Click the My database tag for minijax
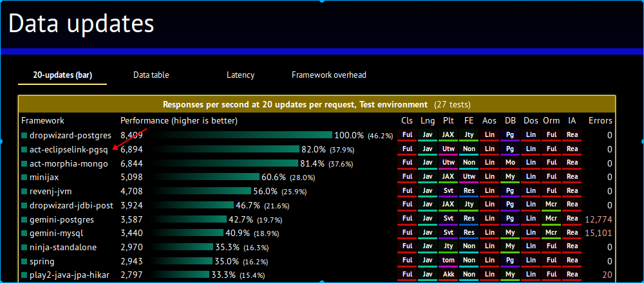Screen dimensions: 644x283 coord(510,177)
